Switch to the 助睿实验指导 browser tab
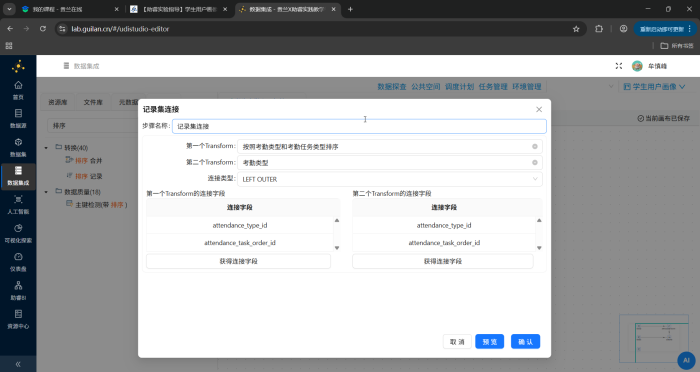This screenshot has width=700, height=372. pyautogui.click(x=179, y=9)
